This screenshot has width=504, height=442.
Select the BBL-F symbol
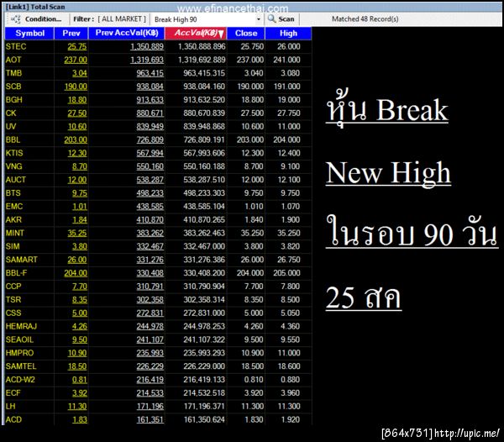click(x=16, y=273)
